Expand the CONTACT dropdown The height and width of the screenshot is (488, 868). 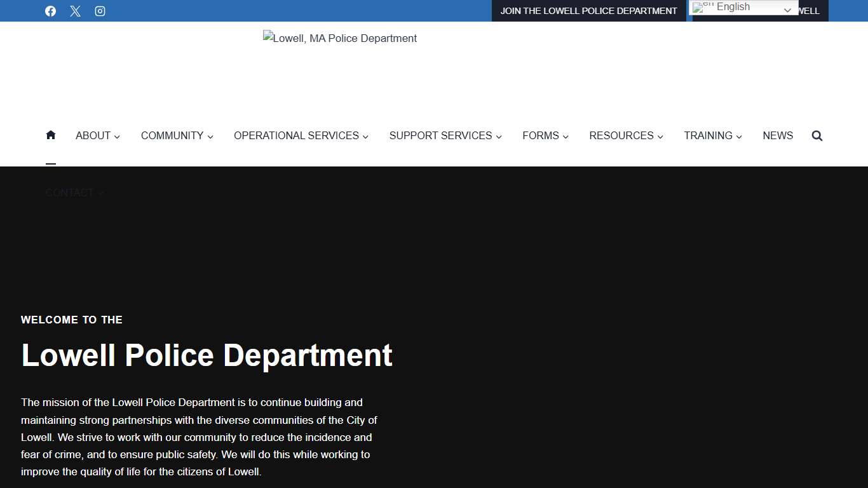74,193
